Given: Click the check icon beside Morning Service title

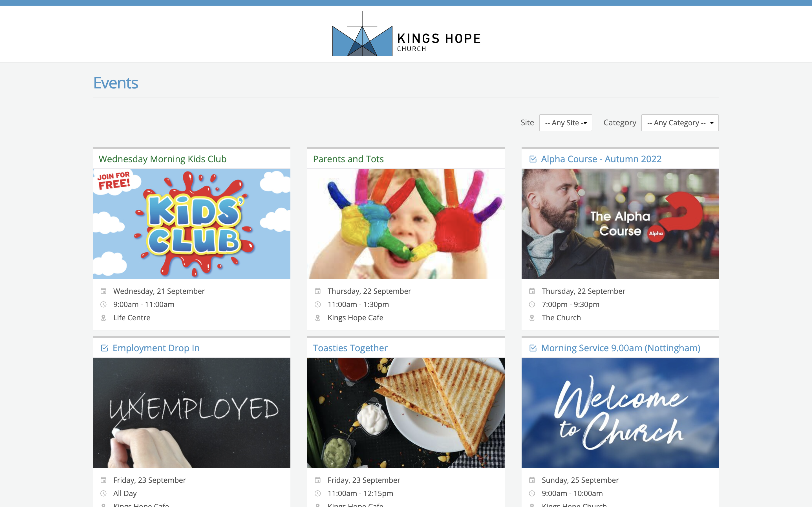Looking at the screenshot, I should pos(533,348).
